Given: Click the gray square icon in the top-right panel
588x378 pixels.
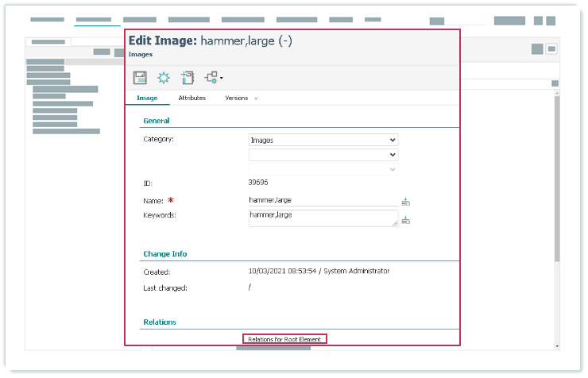Looking at the screenshot, I should click(537, 49).
